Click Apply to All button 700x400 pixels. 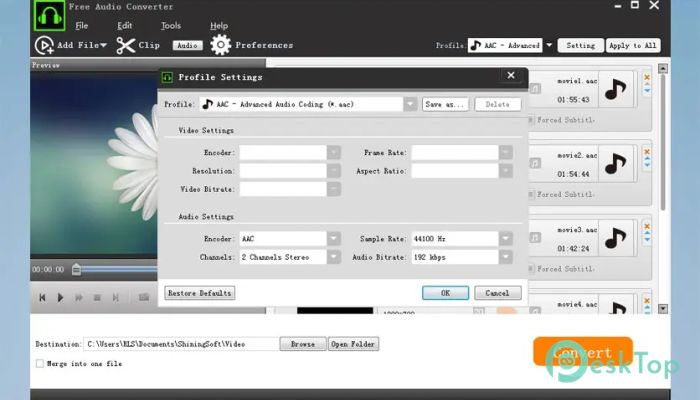(633, 46)
